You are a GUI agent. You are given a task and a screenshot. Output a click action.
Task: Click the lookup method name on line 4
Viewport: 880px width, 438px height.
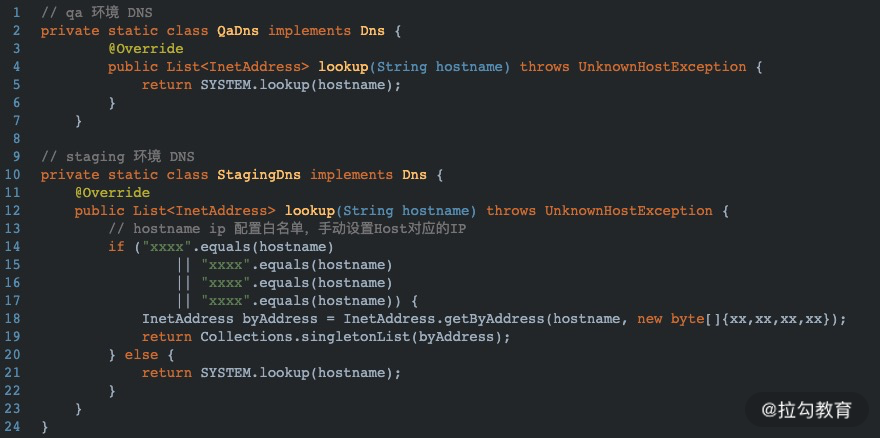pos(343,67)
